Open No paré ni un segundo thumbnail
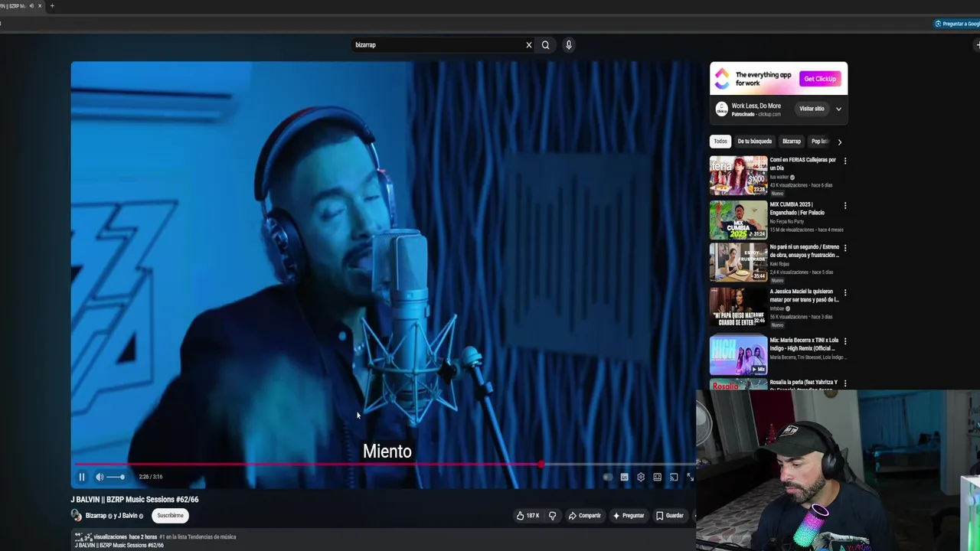Viewport: 980px width, 551px height. point(738,262)
